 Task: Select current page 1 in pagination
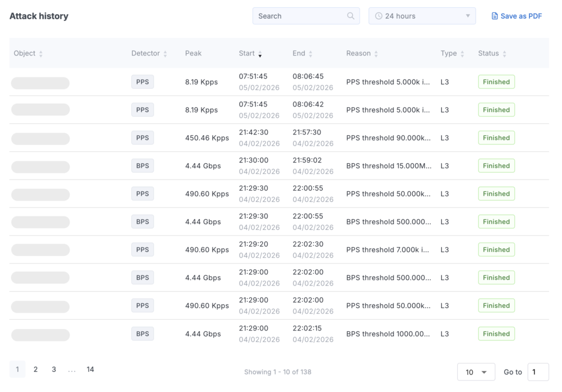click(x=17, y=369)
